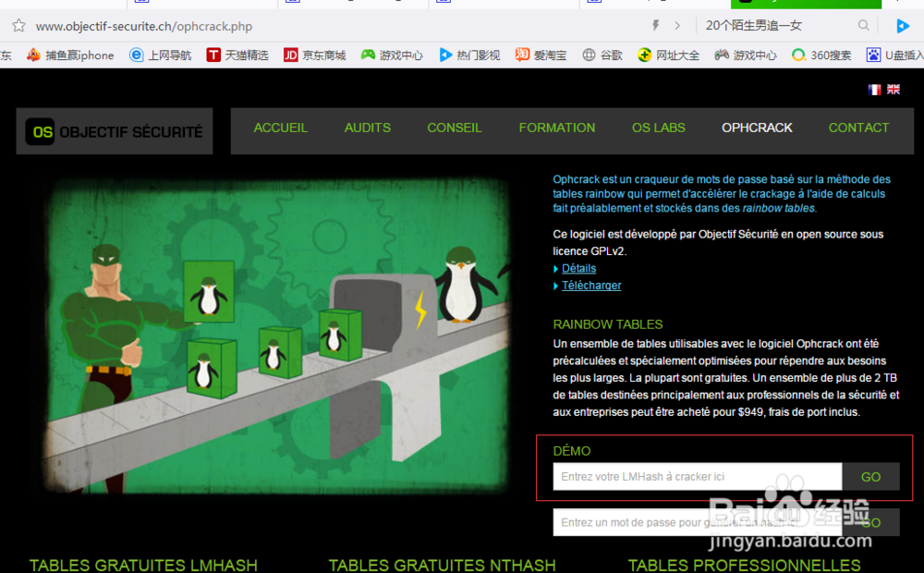Click the penguin conveyor illustration
This screenshot has width=924, height=573.
pos(277,336)
